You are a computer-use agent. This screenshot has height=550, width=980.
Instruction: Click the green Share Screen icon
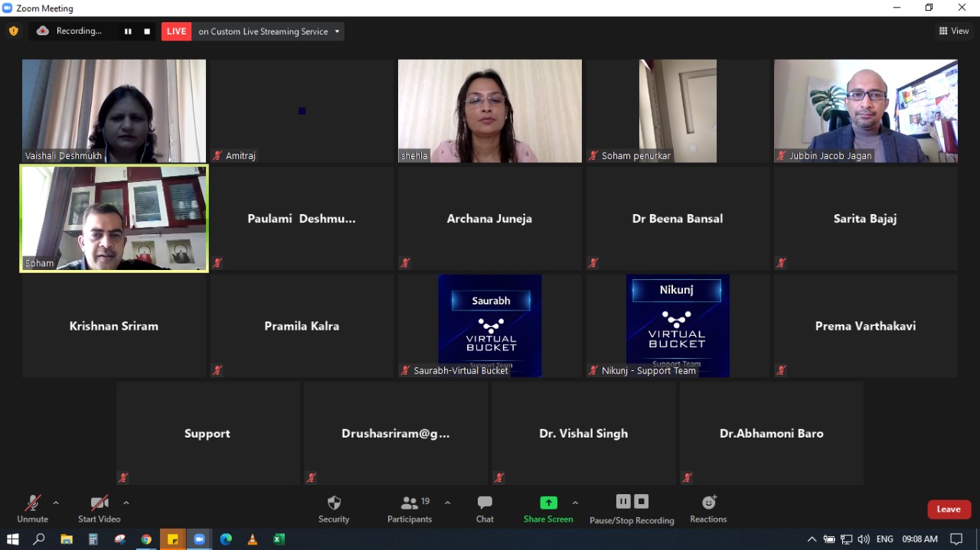[548, 503]
